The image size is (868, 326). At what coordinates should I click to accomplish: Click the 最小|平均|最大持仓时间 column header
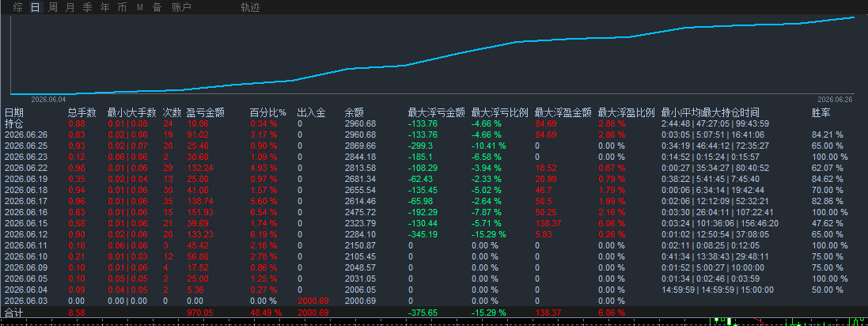(x=711, y=113)
